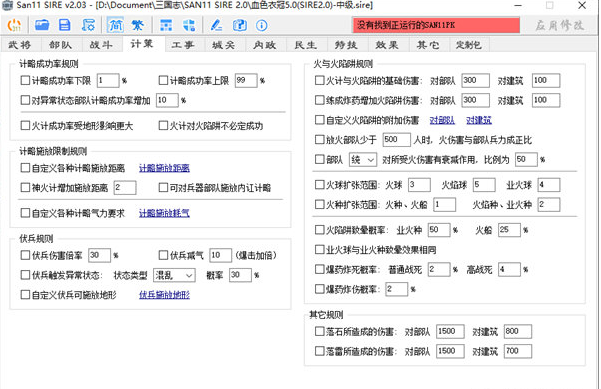This screenshot has width=601, height=389.
Task: Open 伏兵施放地形 link
Action: point(164,295)
